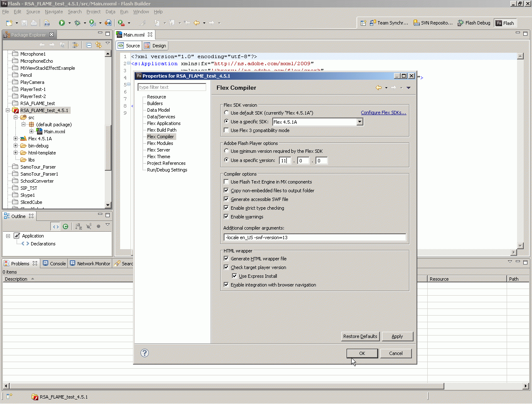Toggle Copy non-embedded files to output folder
The height and width of the screenshot is (404, 532).
(227, 191)
